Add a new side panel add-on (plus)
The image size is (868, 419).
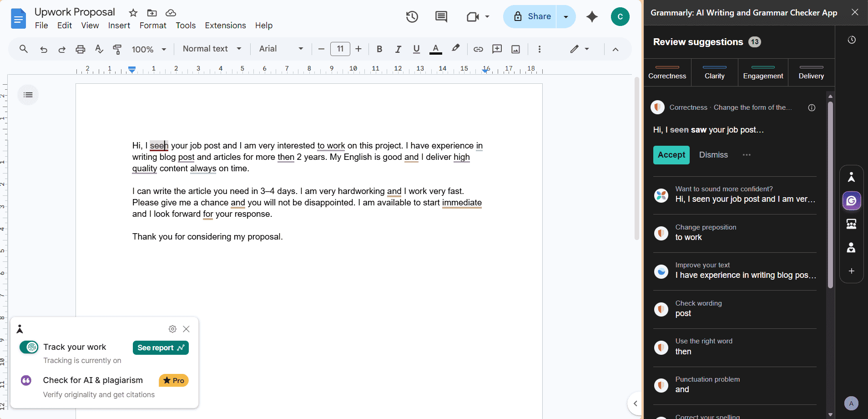(852, 271)
